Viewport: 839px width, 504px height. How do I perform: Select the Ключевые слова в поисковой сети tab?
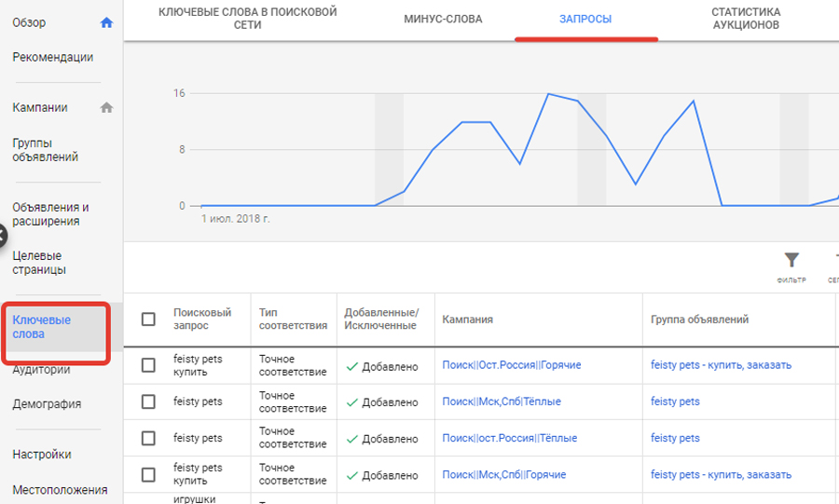coord(248,20)
